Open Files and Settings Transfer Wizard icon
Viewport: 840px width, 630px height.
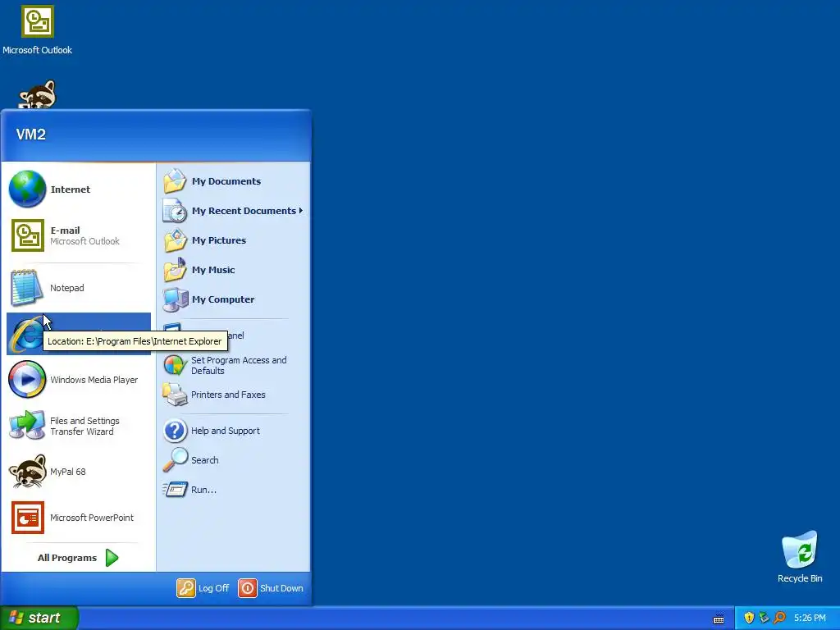[27, 426]
